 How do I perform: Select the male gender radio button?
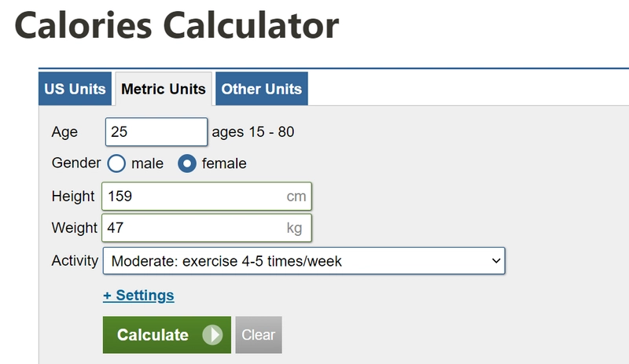pos(117,164)
